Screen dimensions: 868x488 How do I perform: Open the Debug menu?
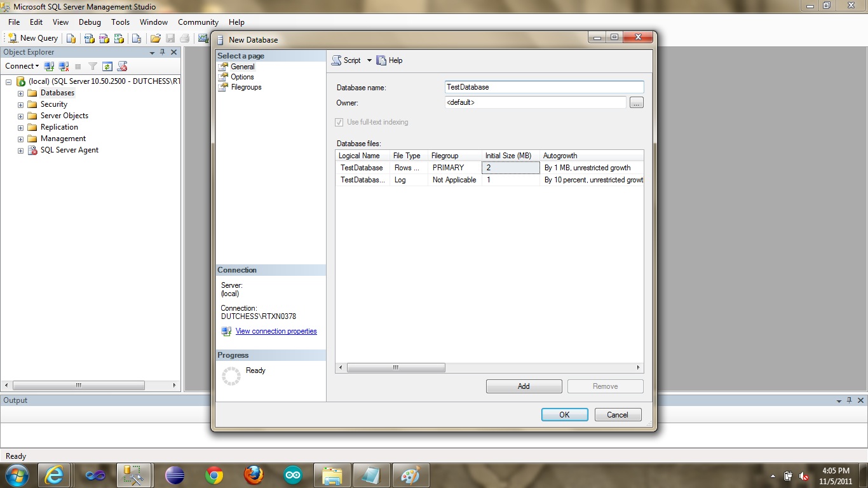(x=90, y=22)
